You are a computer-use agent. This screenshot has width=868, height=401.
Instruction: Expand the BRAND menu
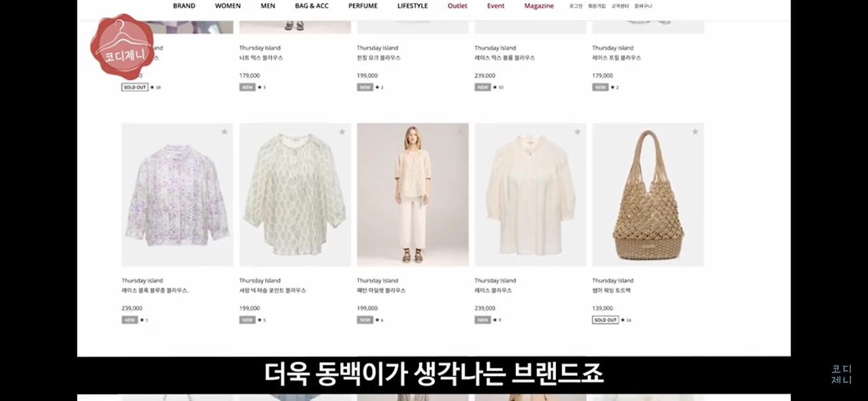coord(184,6)
